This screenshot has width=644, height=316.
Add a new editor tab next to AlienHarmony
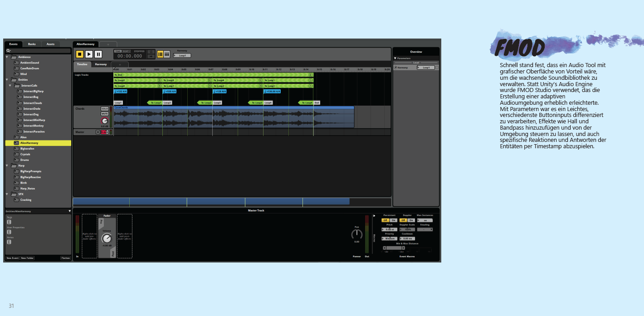108,44
